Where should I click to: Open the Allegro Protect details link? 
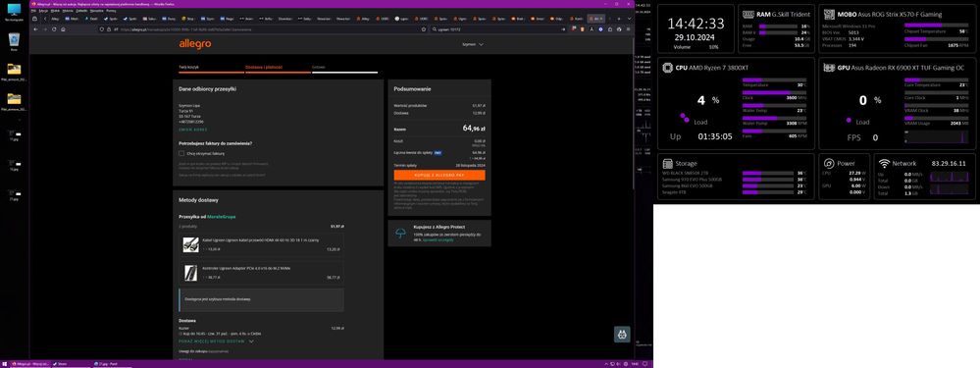pyautogui.click(x=438, y=239)
